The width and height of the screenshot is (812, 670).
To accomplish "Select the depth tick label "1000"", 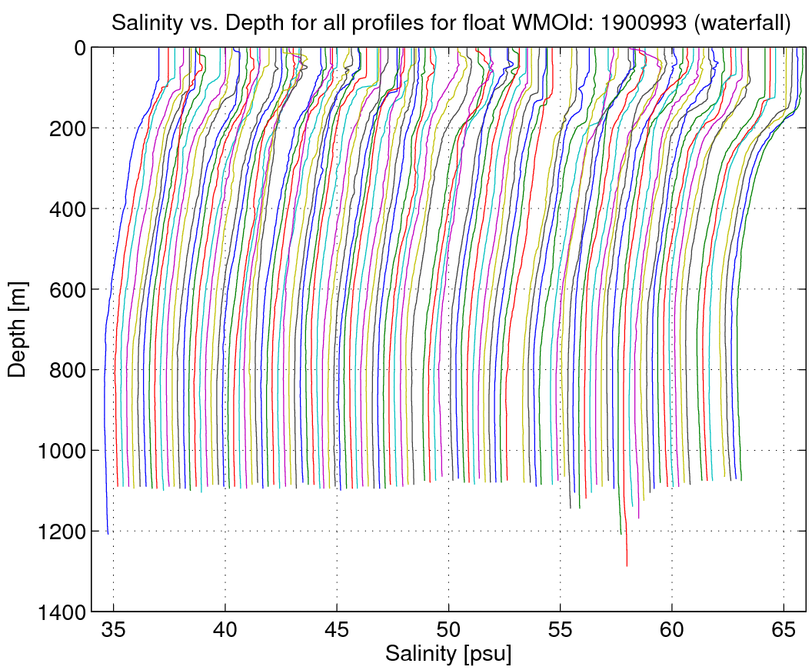I will [x=62, y=451].
